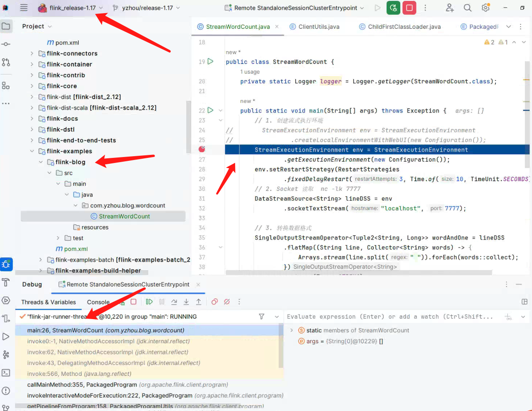Run StreamWordCount class from the line 19 gutter
The height and width of the screenshot is (411, 532).
point(211,61)
